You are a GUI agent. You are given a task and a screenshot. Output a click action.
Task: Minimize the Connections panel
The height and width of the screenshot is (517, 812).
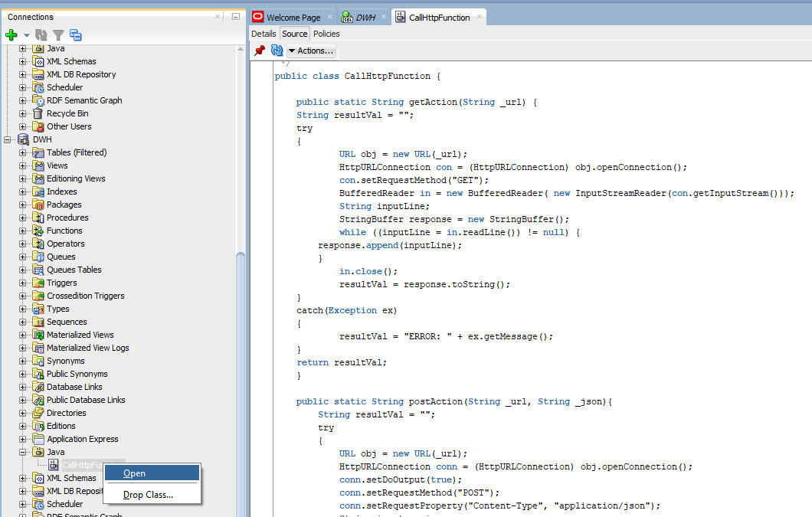coord(236,17)
